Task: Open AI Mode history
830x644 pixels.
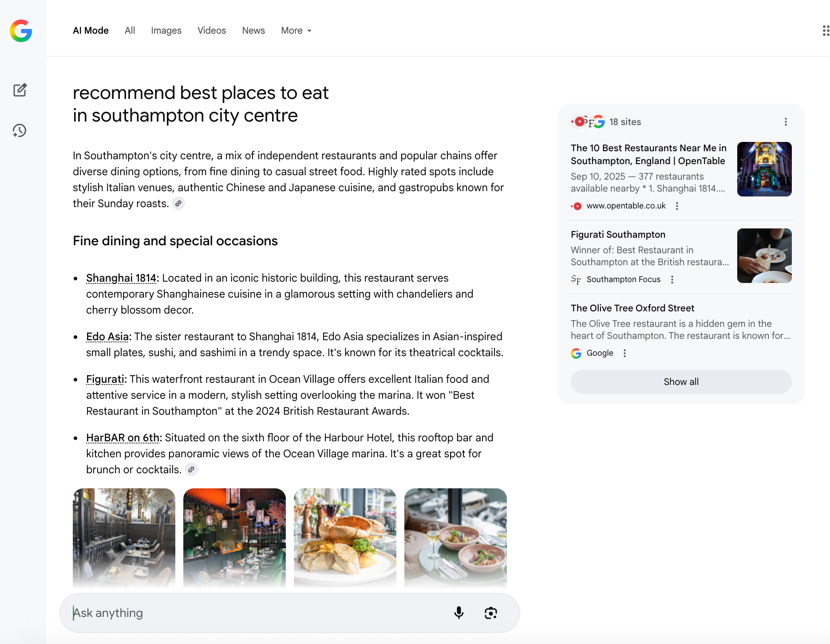Action: click(x=20, y=130)
